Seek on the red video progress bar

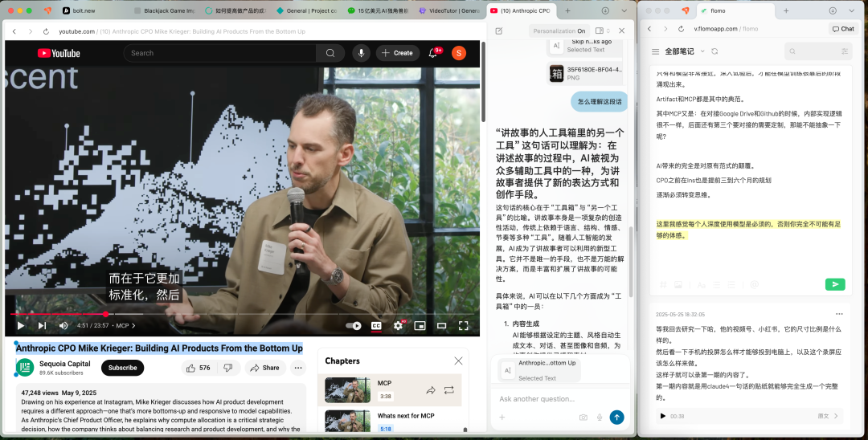tap(243, 314)
